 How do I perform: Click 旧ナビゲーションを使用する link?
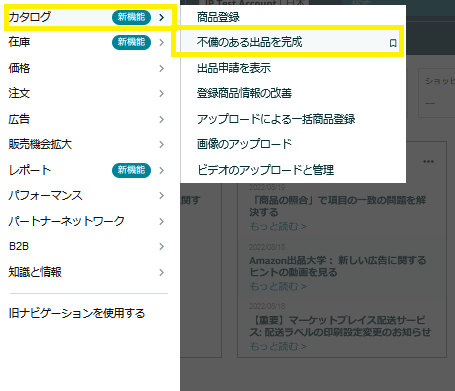77,313
